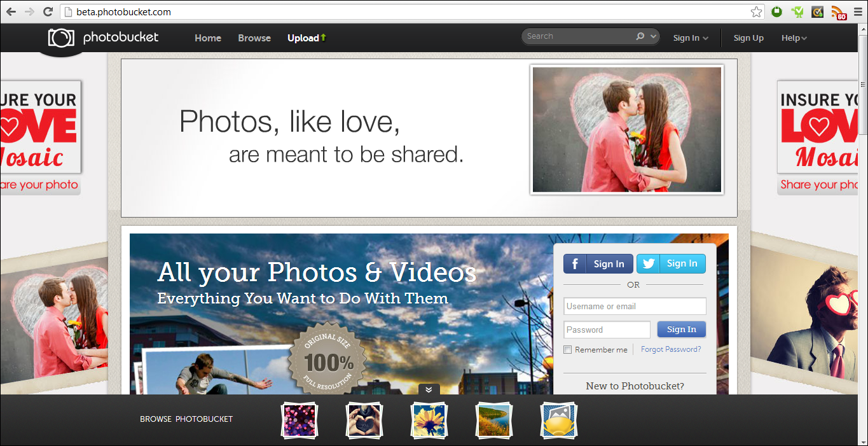Click the green circular extension icon
This screenshot has width=868, height=446.
tap(776, 11)
